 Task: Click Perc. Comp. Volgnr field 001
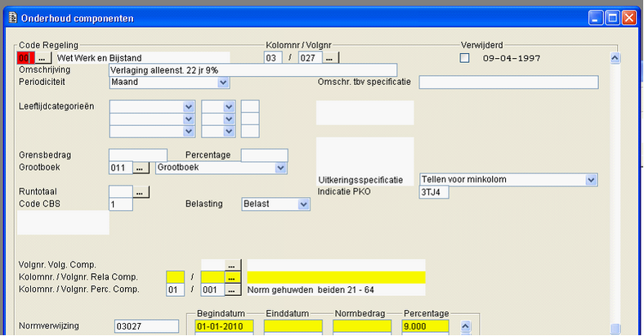click(212, 289)
